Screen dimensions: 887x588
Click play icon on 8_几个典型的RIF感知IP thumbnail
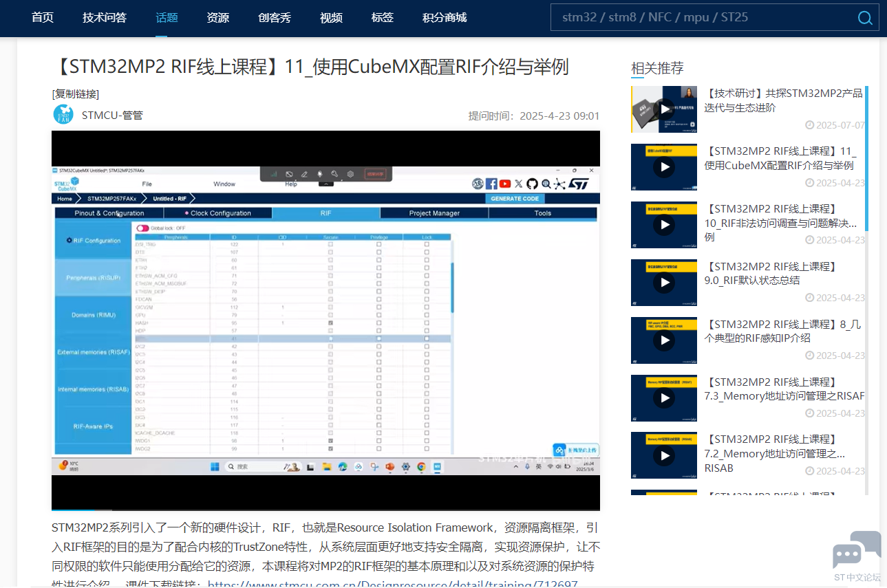coord(664,340)
